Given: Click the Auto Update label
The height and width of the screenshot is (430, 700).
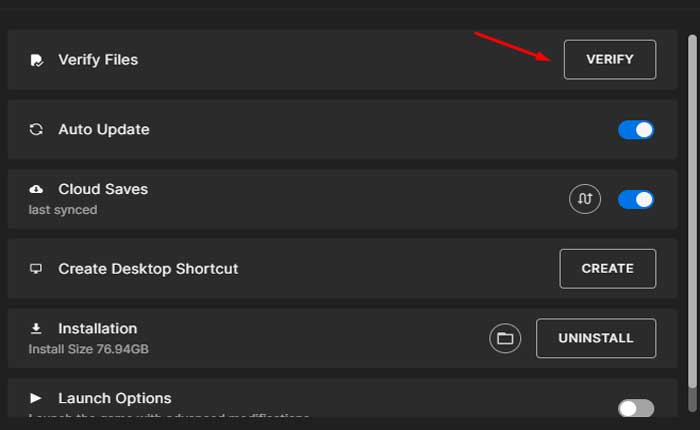Looking at the screenshot, I should click(104, 130).
